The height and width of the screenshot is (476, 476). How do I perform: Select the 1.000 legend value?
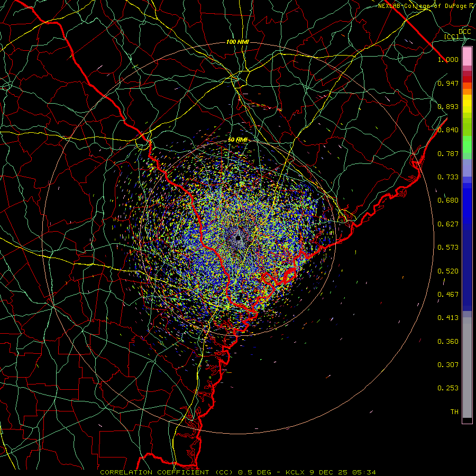[x=448, y=59]
